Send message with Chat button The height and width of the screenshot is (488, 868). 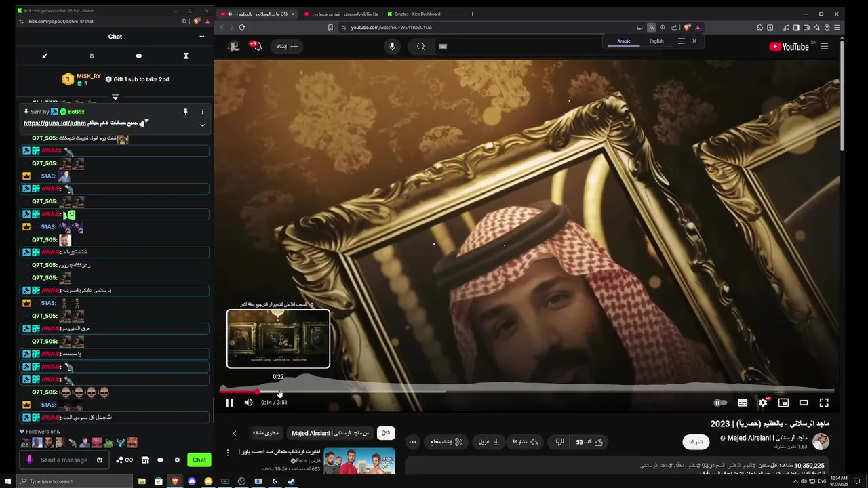tap(199, 460)
